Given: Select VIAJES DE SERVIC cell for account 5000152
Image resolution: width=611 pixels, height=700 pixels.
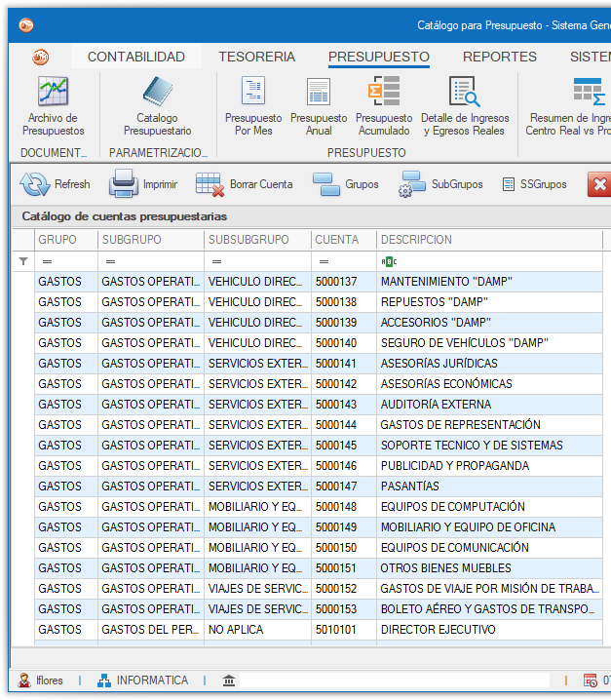Looking at the screenshot, I should click(257, 589).
